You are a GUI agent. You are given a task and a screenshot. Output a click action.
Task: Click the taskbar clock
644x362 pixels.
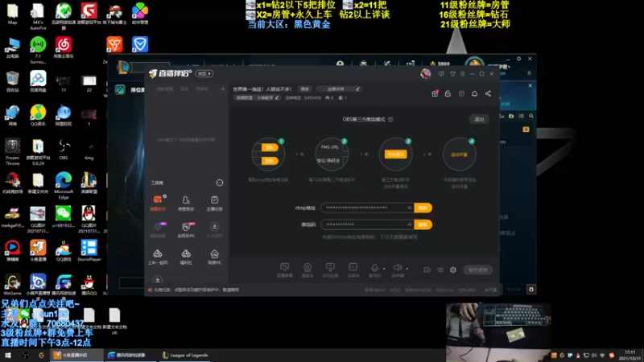click(630, 355)
